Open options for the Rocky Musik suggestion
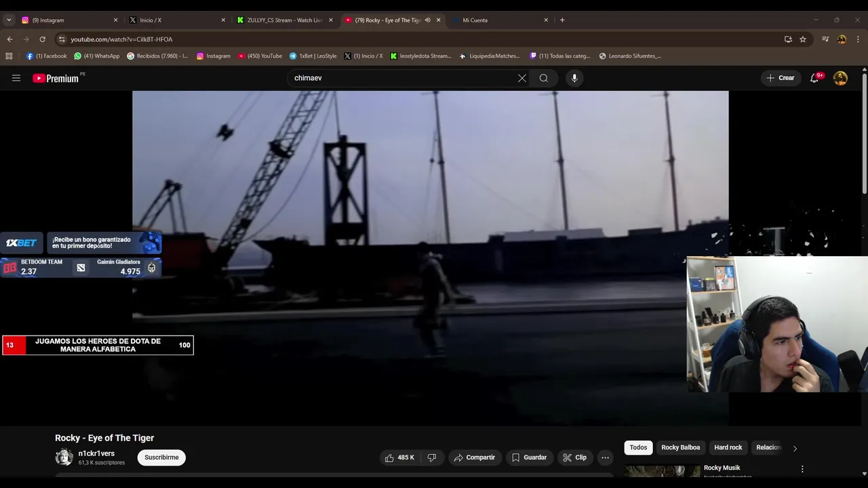Viewport: 868px width, 488px height. 802,469
